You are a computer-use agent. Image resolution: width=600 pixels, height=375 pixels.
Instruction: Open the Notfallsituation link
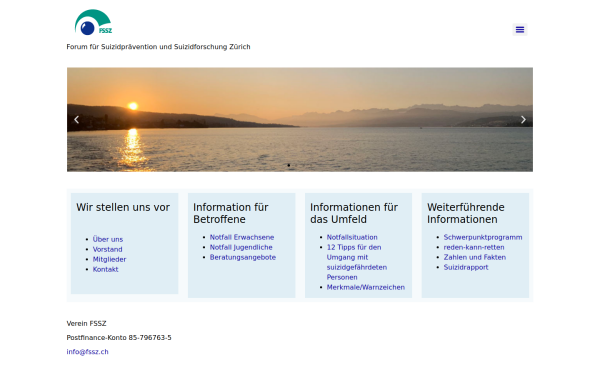coord(352,237)
